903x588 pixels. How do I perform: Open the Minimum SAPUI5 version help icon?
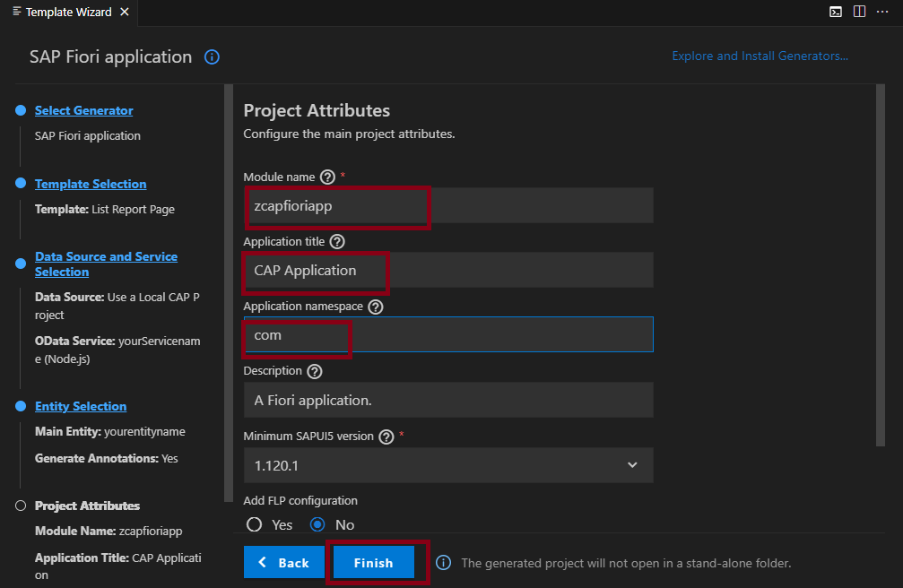tap(386, 437)
